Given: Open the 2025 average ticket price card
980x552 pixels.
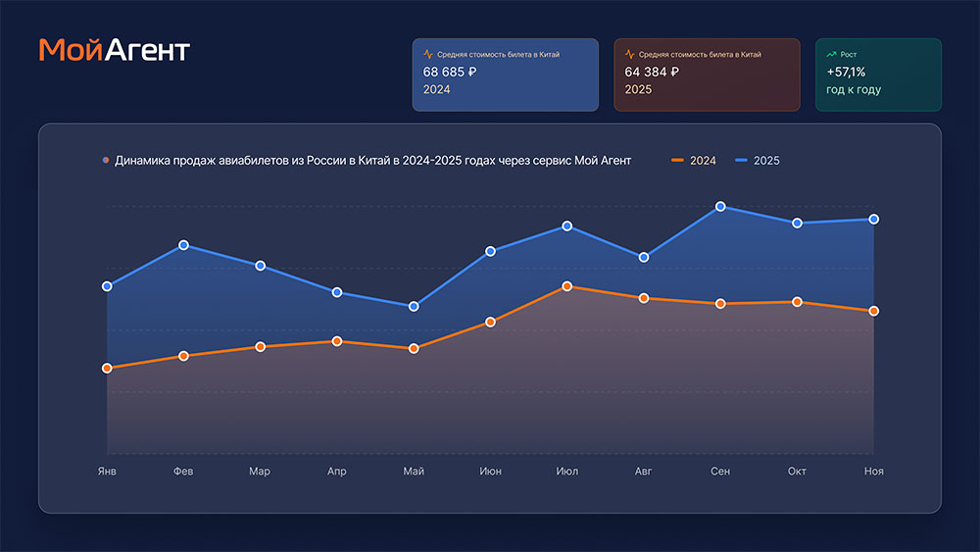Looking at the screenshot, I should pos(707,75).
